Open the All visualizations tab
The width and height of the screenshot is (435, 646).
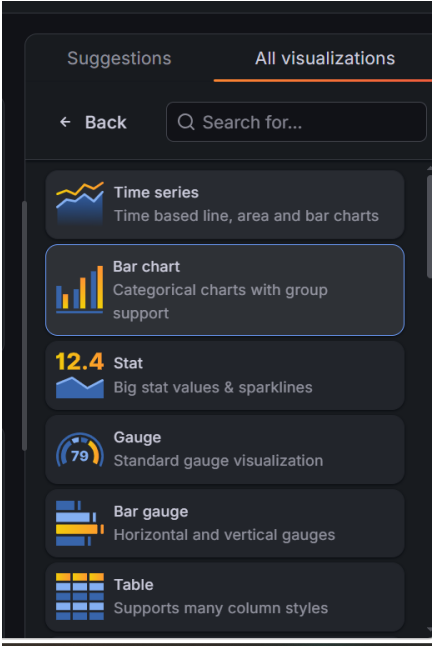325,58
